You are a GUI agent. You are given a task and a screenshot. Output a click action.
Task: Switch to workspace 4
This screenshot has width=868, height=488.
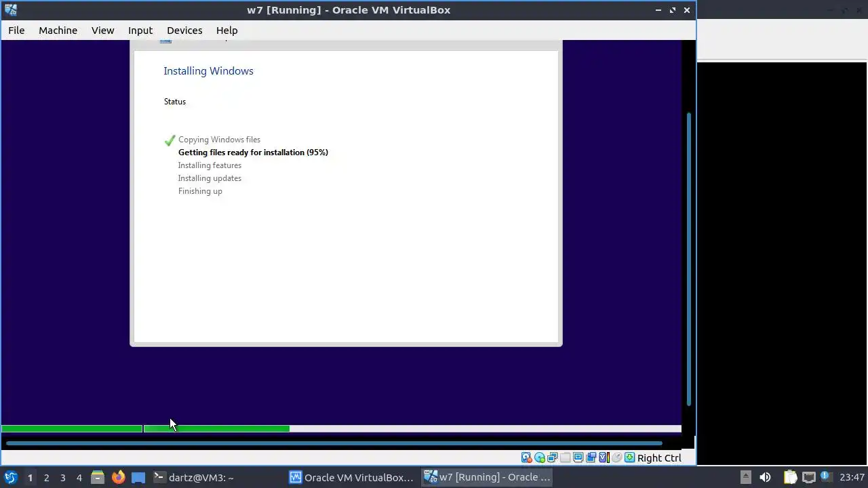[79, 477]
